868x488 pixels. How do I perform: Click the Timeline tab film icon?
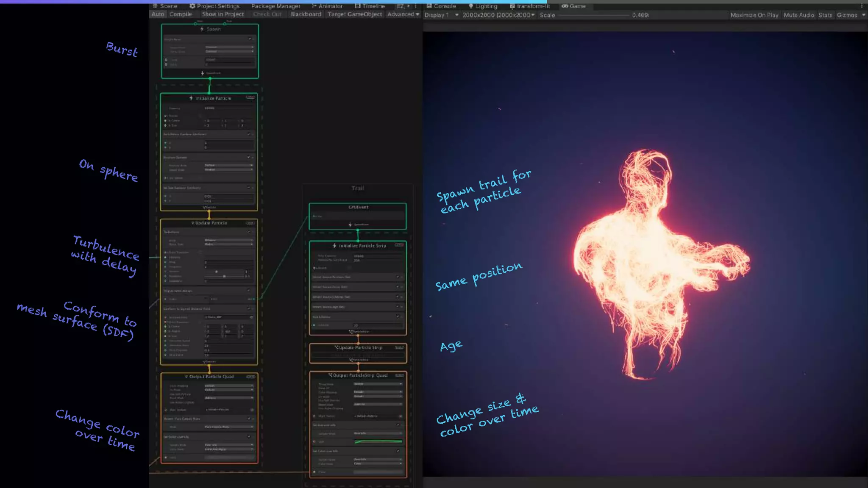pyautogui.click(x=358, y=6)
